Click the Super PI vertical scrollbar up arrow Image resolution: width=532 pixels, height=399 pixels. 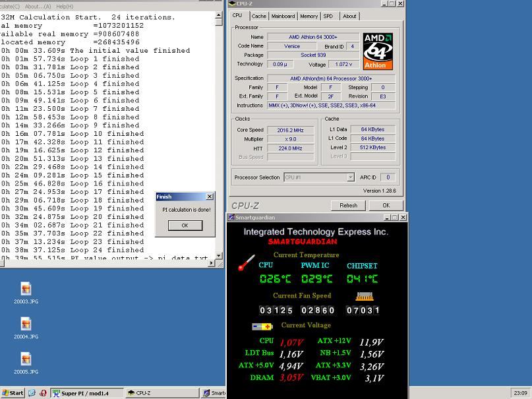tap(219, 15)
